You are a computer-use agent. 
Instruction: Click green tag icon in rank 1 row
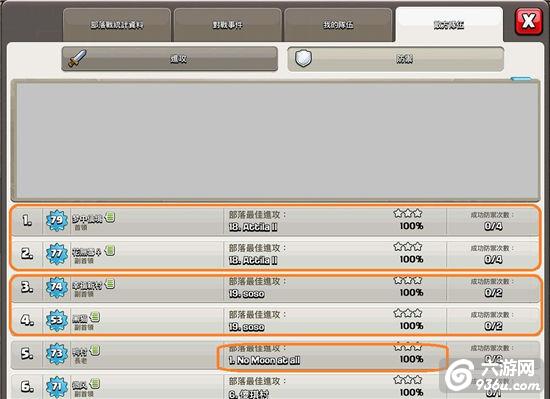point(110,217)
